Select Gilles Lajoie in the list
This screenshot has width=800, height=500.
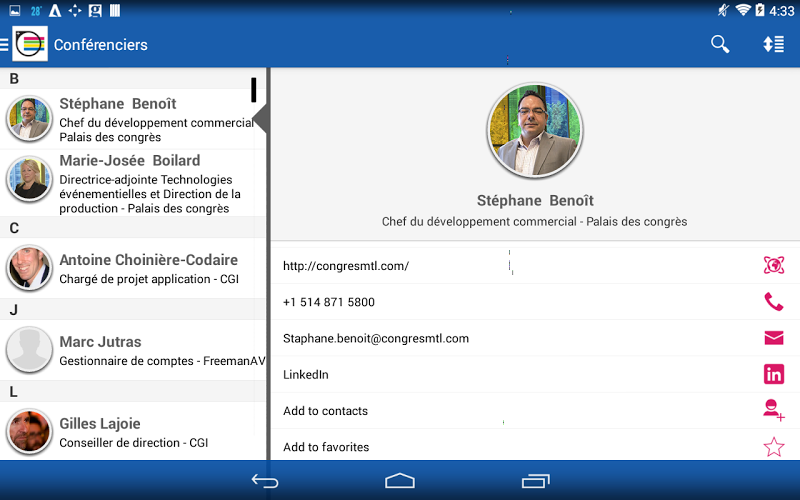tap(133, 432)
